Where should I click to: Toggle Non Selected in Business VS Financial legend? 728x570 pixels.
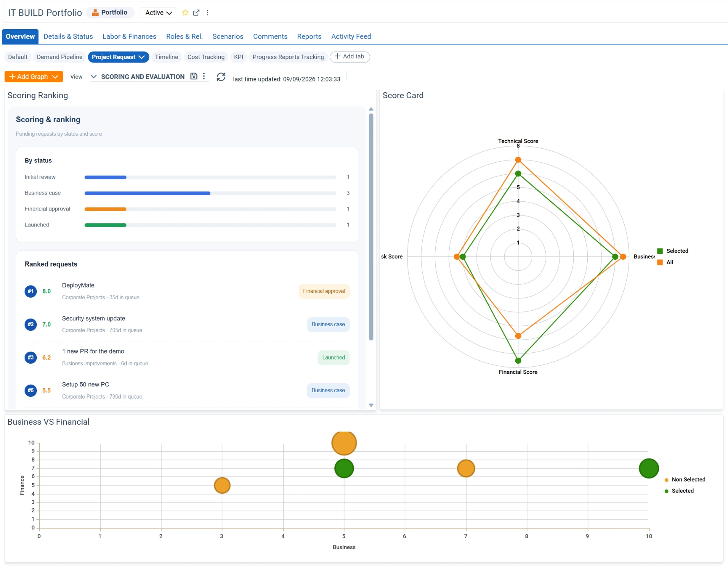click(x=685, y=480)
